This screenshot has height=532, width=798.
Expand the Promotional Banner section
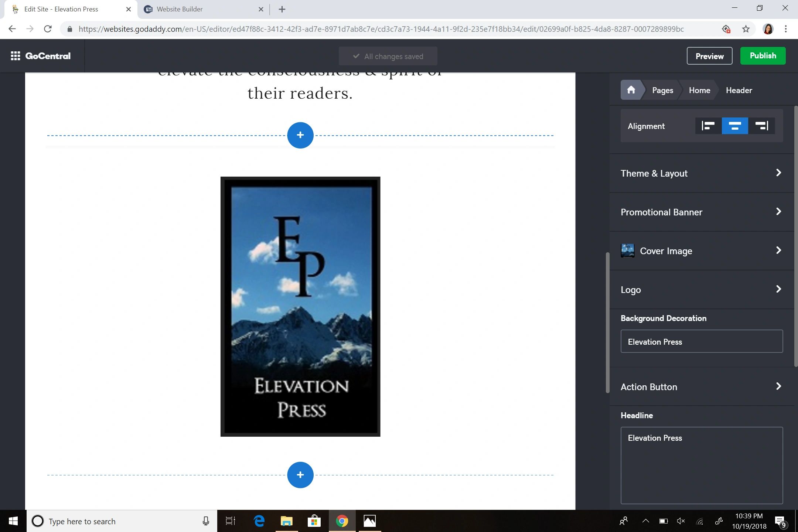tap(701, 212)
